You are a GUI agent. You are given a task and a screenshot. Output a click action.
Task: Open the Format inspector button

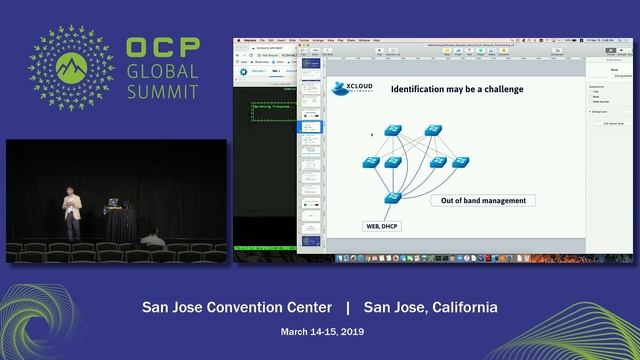(611, 51)
